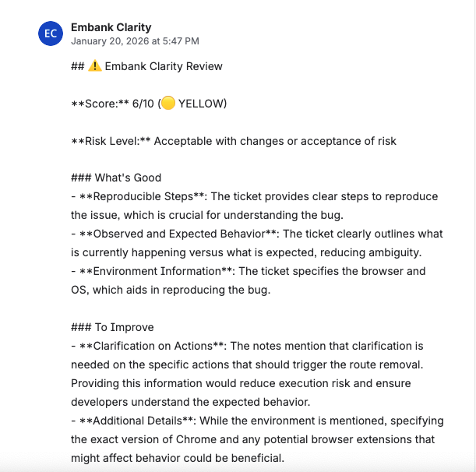This screenshot has width=476, height=472.
Task: Click the EC avatar circle
Action: 51,33
